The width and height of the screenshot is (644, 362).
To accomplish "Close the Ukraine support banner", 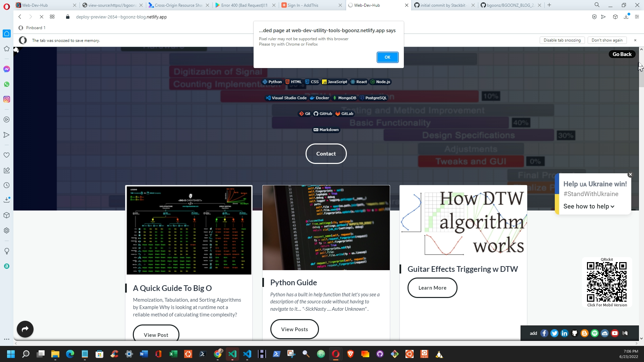I will 630,174.
